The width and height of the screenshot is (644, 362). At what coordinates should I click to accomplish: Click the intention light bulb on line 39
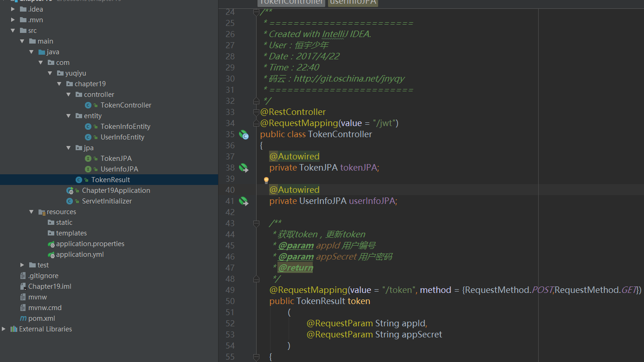coord(266,180)
